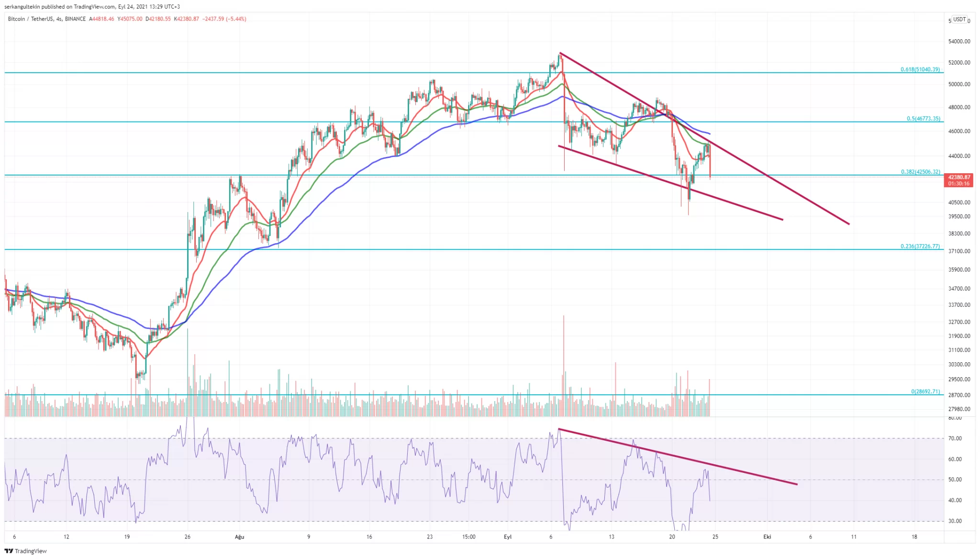This screenshot has width=980, height=559.
Task: Click the 70.00 level on RSI scale
Action: pyautogui.click(x=955, y=438)
